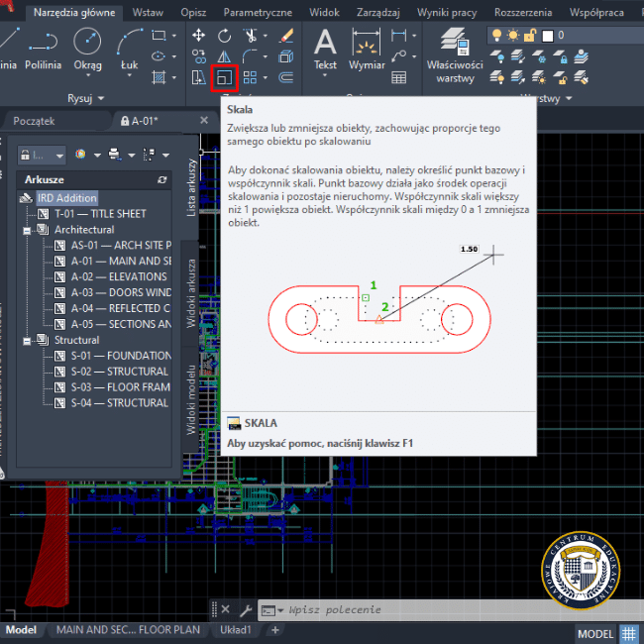Click the layer Off lightbulb tool
Viewport: 644px width, 644px height.
(x=497, y=56)
